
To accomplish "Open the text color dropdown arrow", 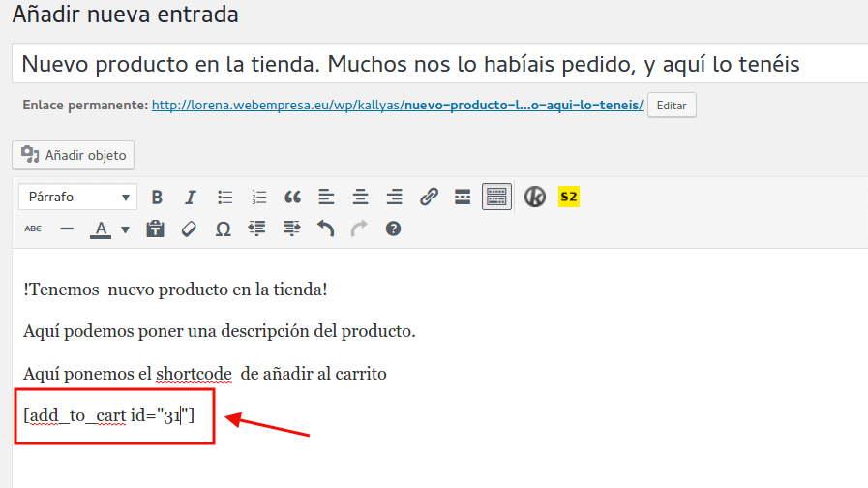I will (126, 229).
